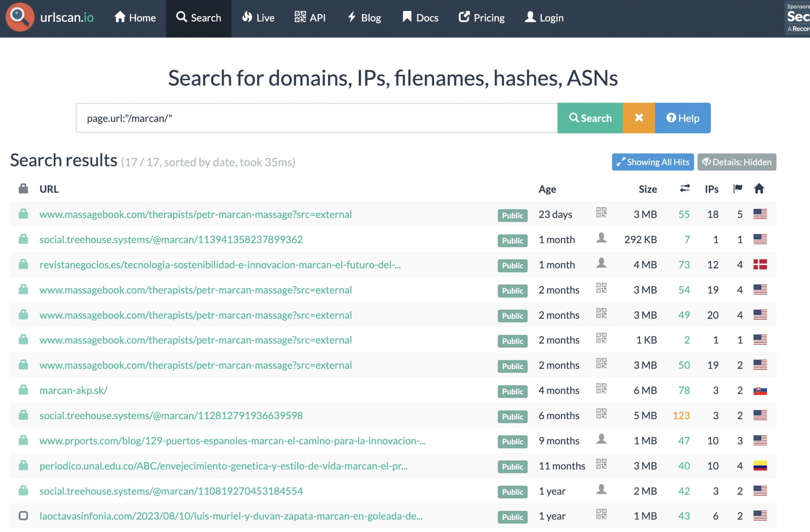The image size is (810, 532).
Task: Open social.treehouse.systems/@marcan/110819270453184554 result
Action: 171,491
